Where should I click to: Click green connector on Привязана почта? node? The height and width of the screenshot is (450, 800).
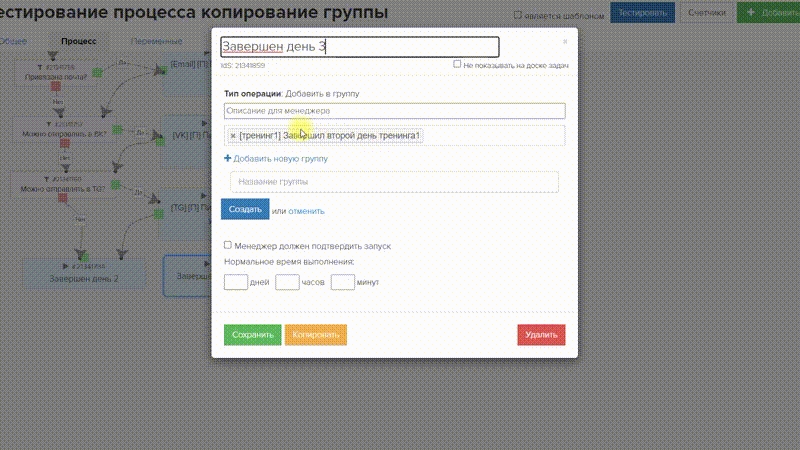pos(96,72)
